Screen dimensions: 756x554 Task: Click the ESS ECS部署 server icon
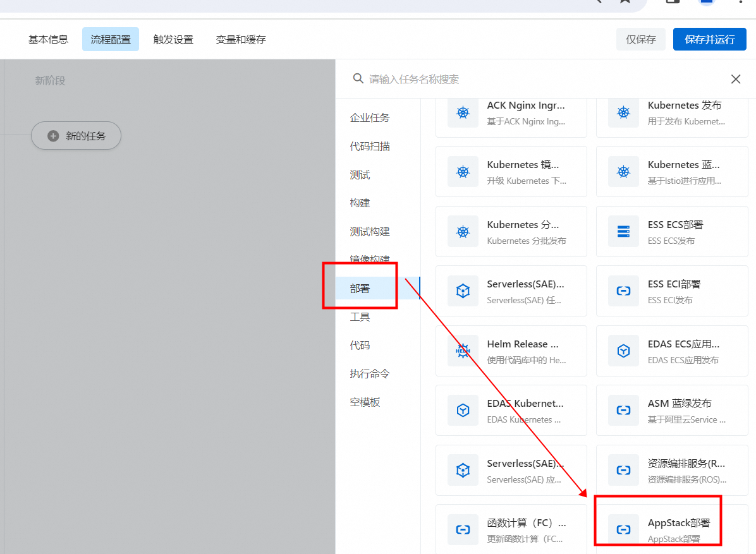623,232
